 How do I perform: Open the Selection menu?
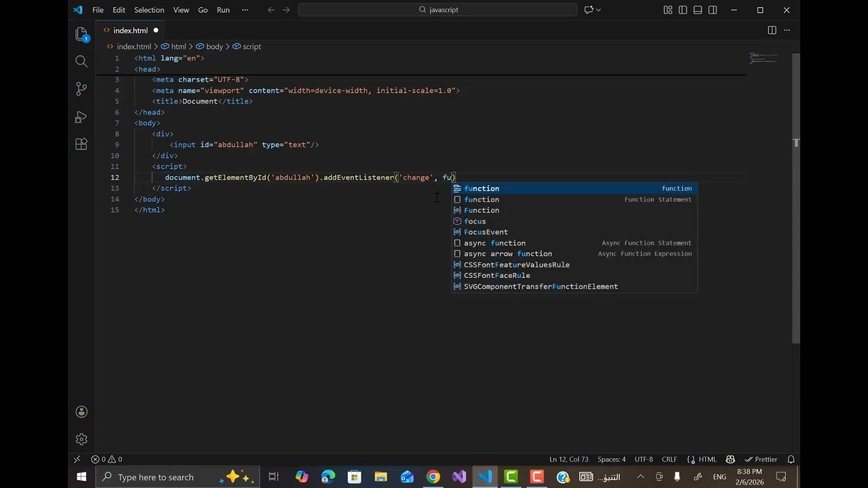[149, 10]
